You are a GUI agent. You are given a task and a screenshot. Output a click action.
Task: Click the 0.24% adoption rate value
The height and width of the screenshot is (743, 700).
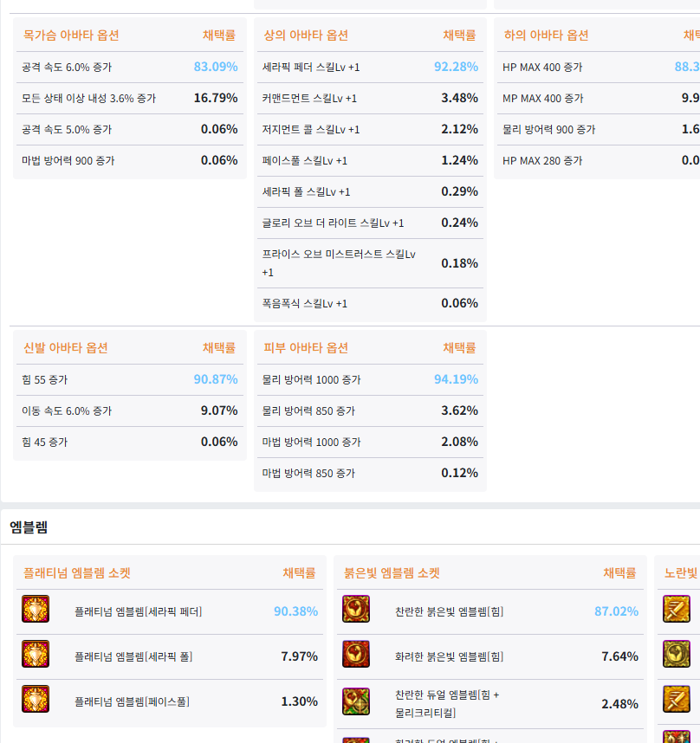[x=459, y=223]
